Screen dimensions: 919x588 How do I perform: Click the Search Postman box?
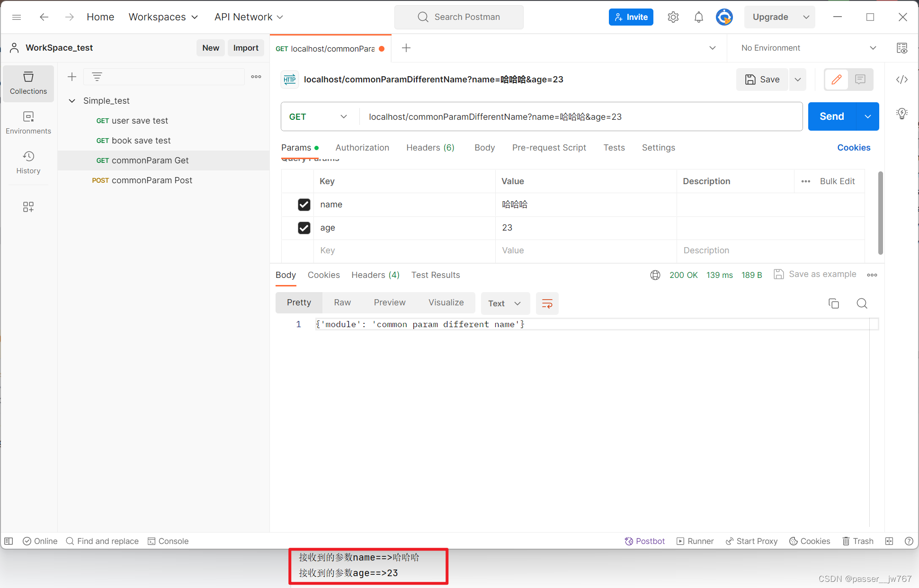[459, 17]
